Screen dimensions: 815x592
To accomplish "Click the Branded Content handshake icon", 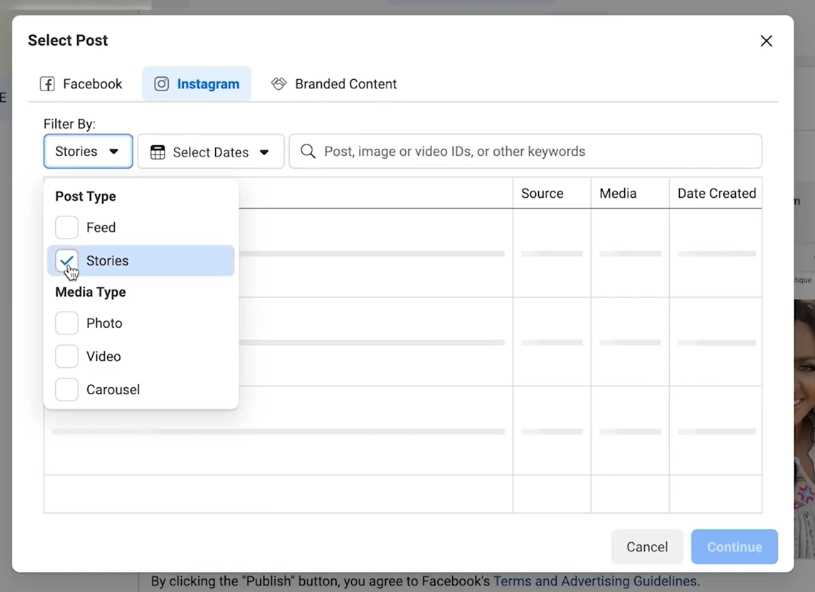I will coord(279,84).
